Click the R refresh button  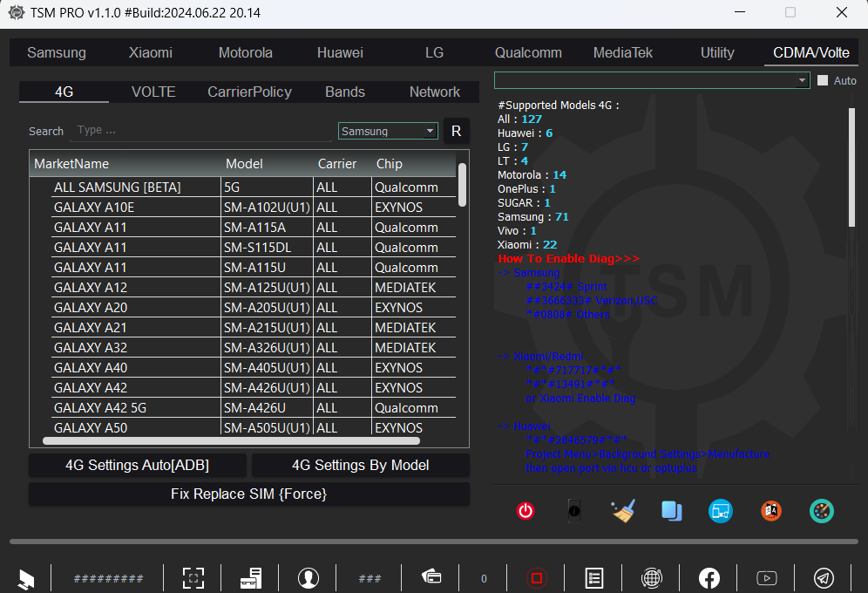tap(456, 131)
